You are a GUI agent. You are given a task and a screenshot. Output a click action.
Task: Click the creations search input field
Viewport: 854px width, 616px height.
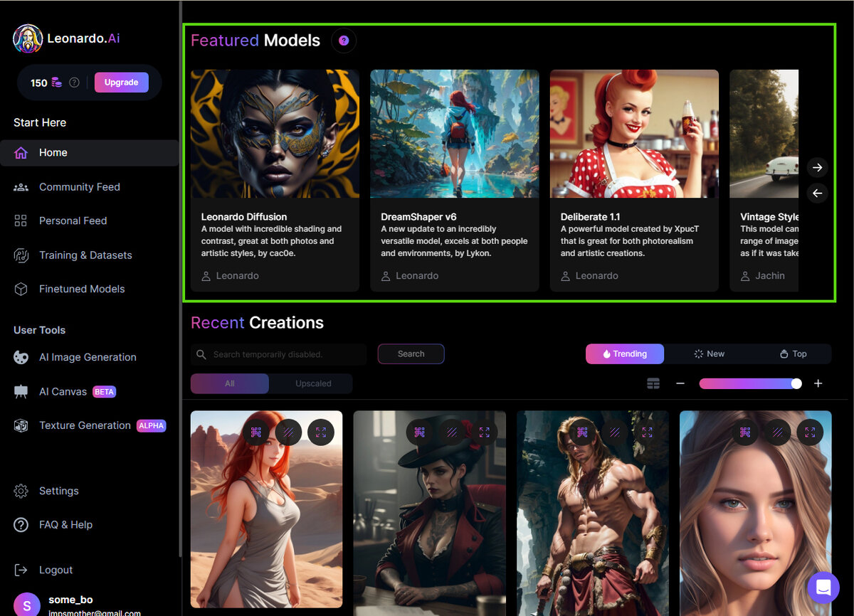(279, 354)
